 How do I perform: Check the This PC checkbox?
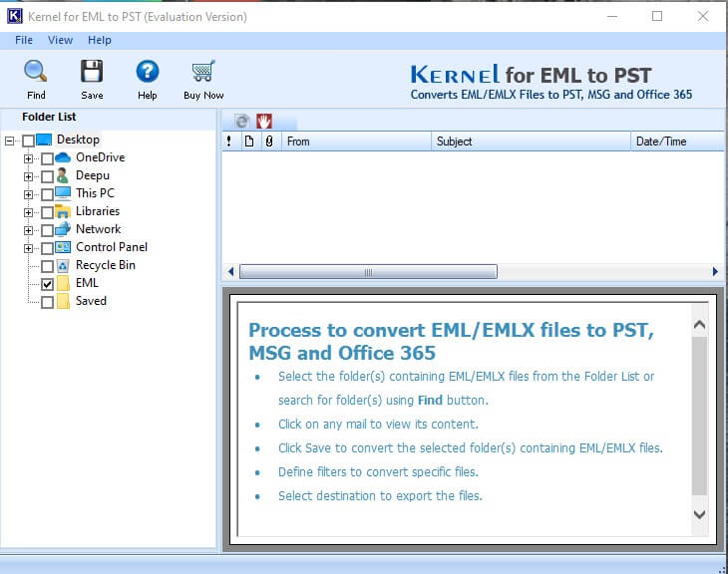tap(47, 194)
